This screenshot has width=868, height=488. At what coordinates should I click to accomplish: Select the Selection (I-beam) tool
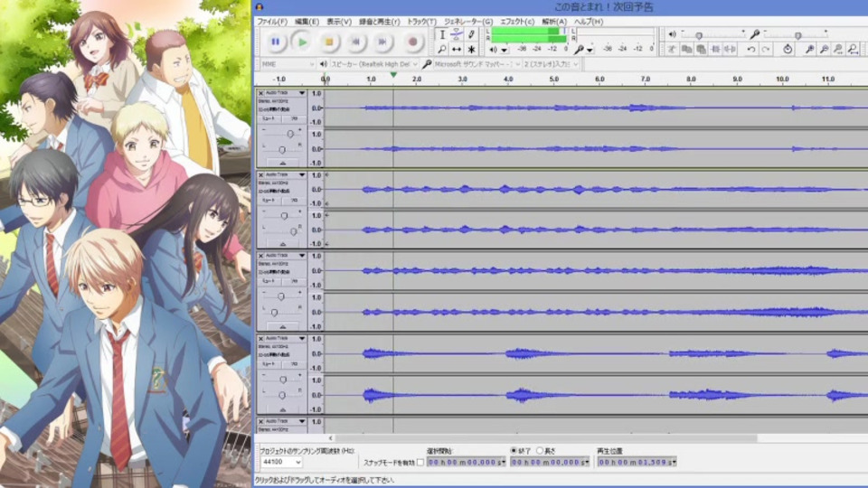442,34
